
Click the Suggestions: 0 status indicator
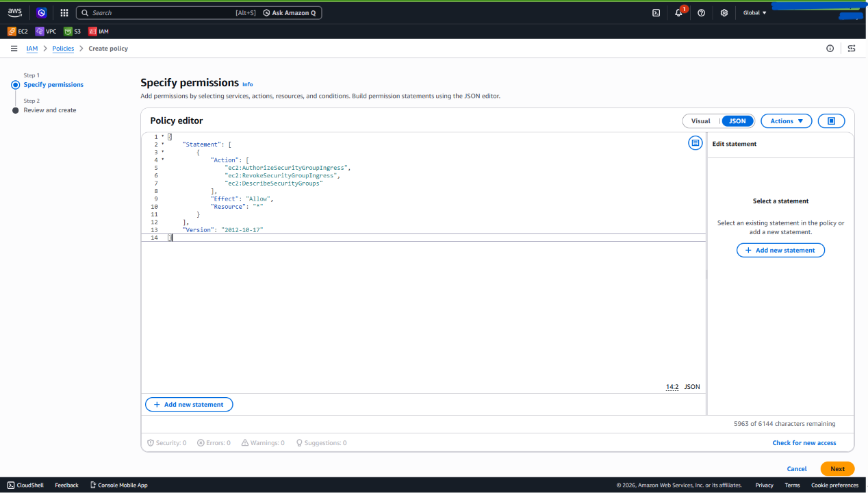321,443
